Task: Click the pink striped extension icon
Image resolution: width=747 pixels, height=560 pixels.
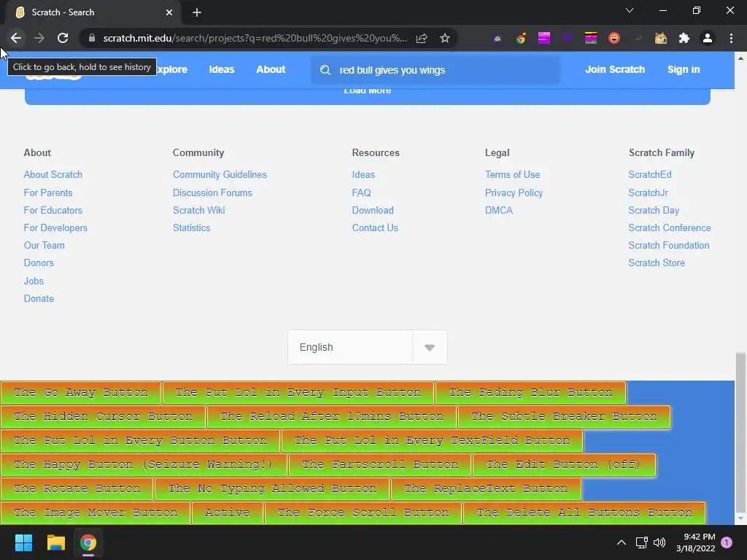Action: (544, 38)
